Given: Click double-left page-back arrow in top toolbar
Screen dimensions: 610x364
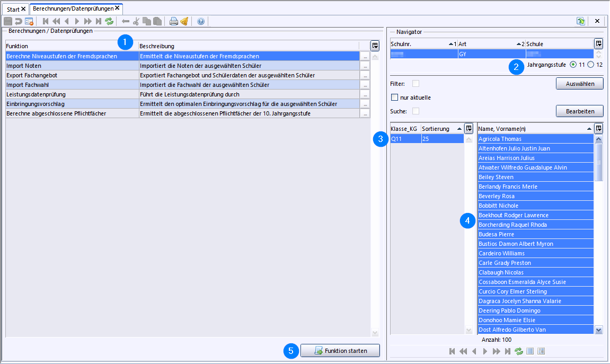Looking at the screenshot, I should coord(56,21).
